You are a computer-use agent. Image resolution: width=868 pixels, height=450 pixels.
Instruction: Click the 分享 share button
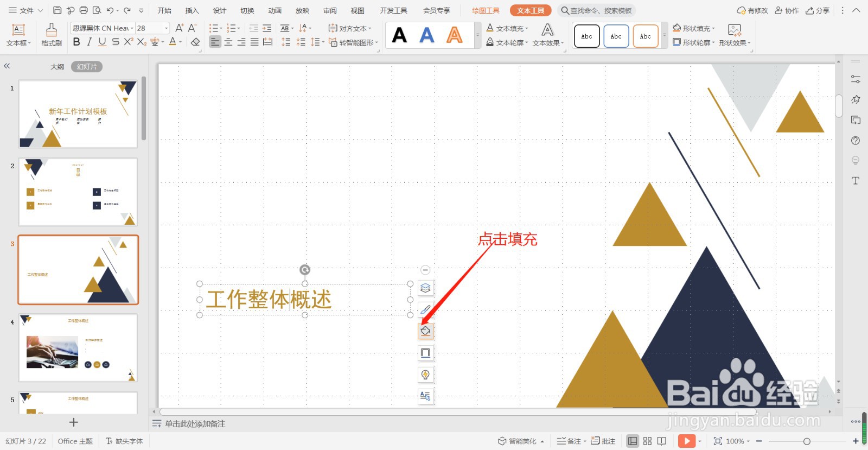coord(818,10)
